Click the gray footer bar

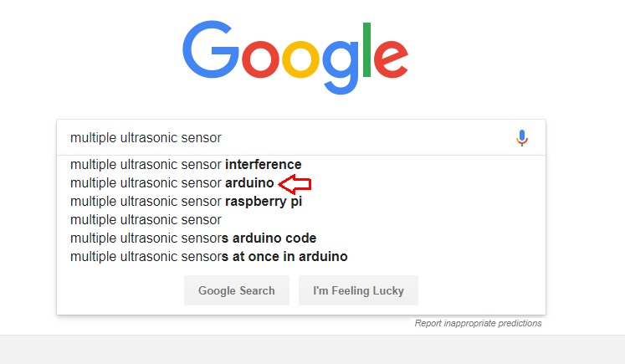[312, 350]
